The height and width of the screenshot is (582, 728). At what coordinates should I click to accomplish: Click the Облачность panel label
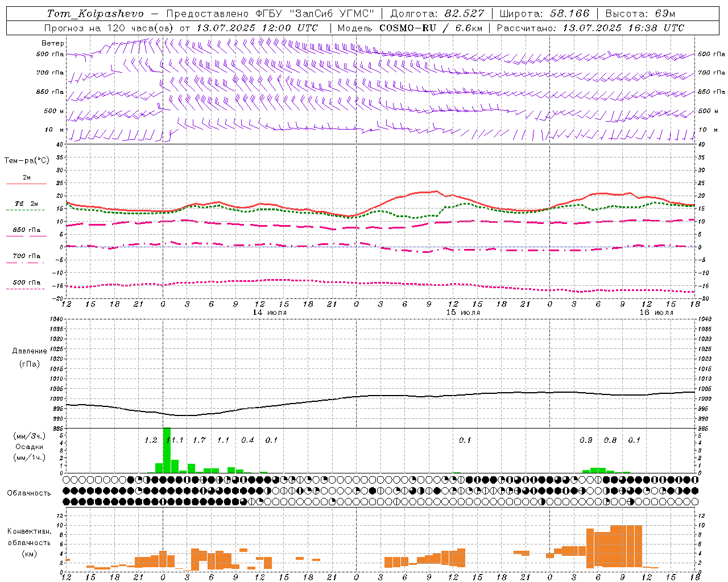29,493
